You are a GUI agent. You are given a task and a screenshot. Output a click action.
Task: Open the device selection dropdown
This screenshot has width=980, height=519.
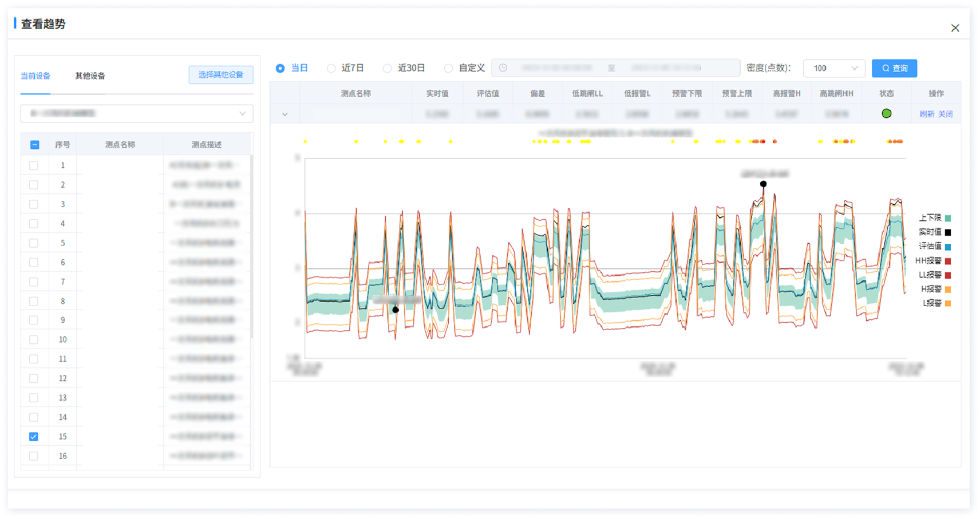pyautogui.click(x=137, y=113)
